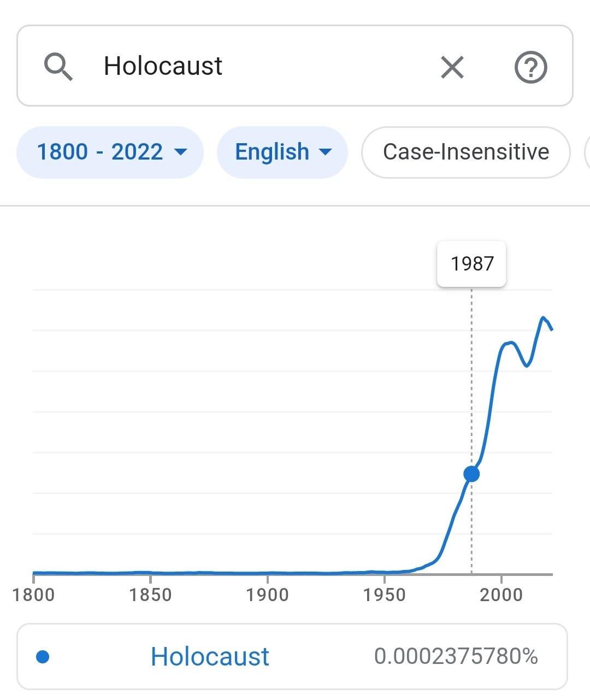Click the 0.0002375780% percentage value
The width and height of the screenshot is (590, 700).
tap(456, 656)
